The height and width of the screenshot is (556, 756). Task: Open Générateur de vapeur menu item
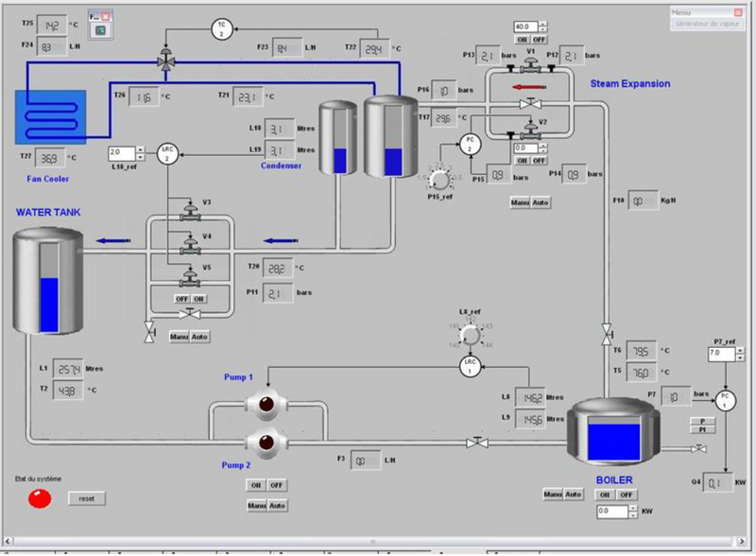(x=703, y=25)
